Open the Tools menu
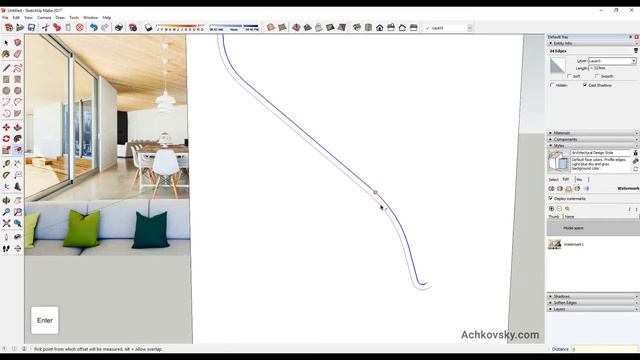Viewport: 640px width, 360px height. 74,18
